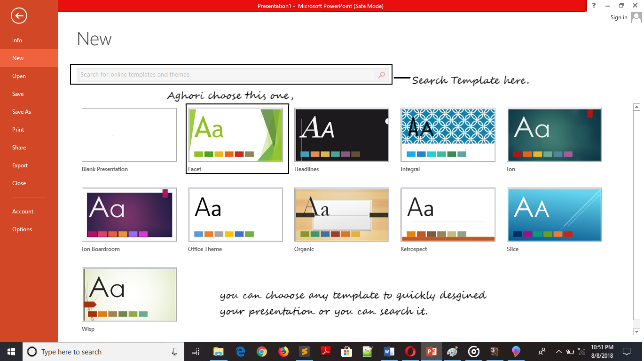The height and width of the screenshot is (361, 644).
Task: Open File Explorer from the taskbar
Action: click(x=218, y=352)
